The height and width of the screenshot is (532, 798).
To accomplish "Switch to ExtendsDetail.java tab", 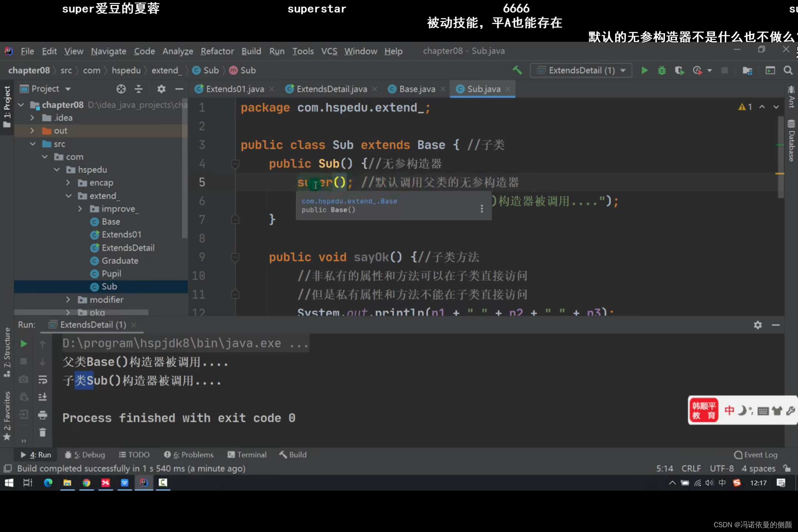I will [331, 89].
